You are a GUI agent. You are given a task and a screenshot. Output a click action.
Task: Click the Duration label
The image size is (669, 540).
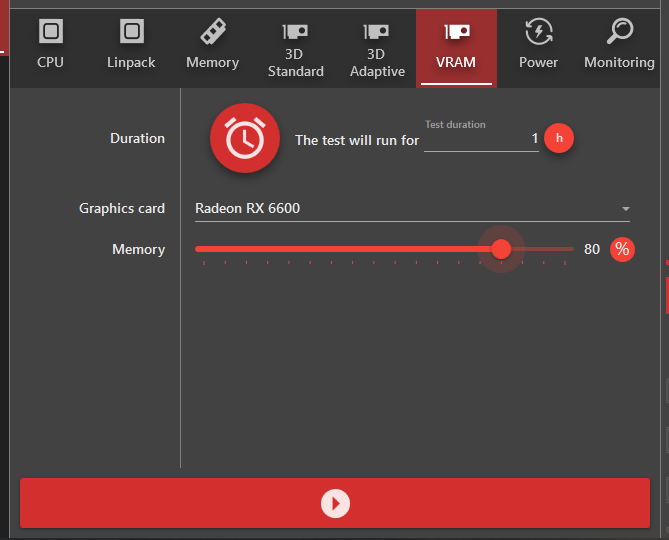coord(137,138)
